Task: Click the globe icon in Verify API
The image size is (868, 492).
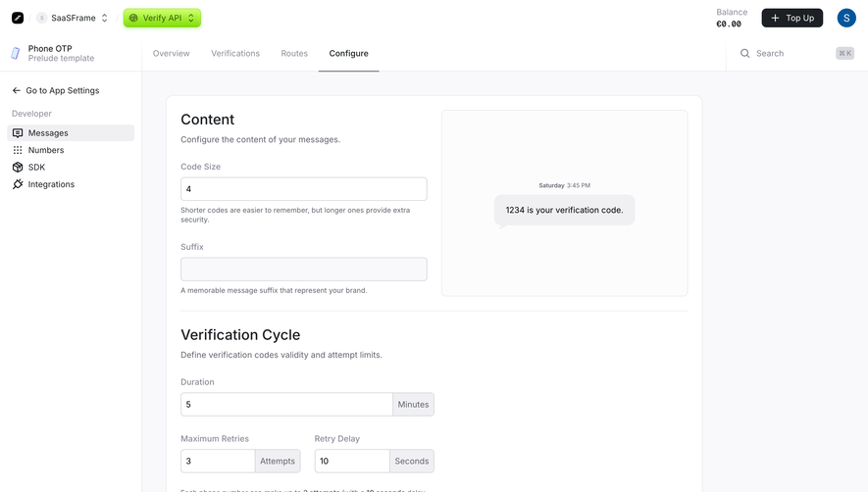Action: (133, 18)
